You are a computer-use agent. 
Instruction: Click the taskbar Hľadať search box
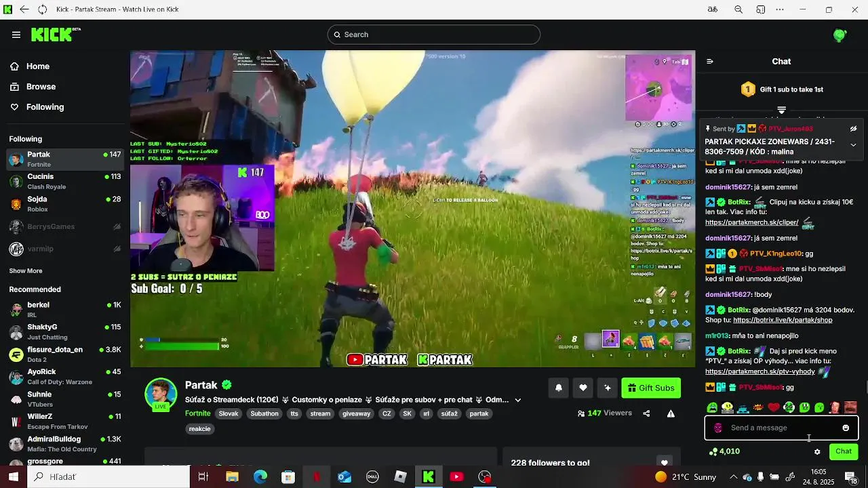[x=108, y=476]
